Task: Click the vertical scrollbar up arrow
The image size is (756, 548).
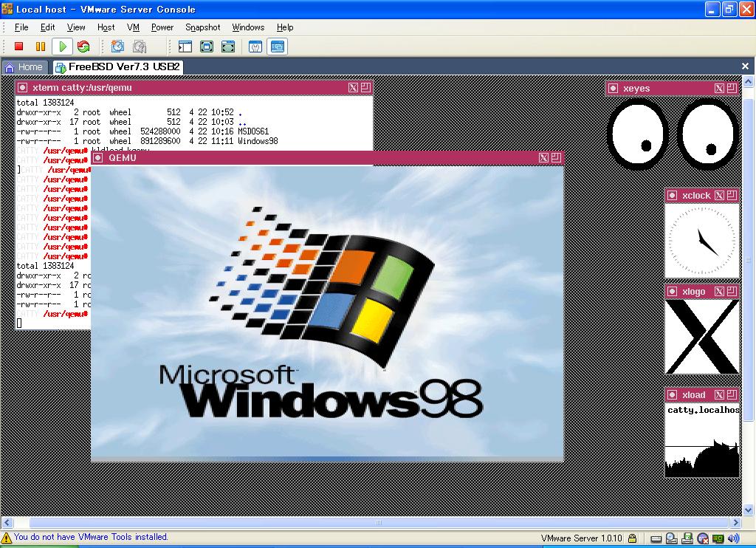Action: (749, 82)
